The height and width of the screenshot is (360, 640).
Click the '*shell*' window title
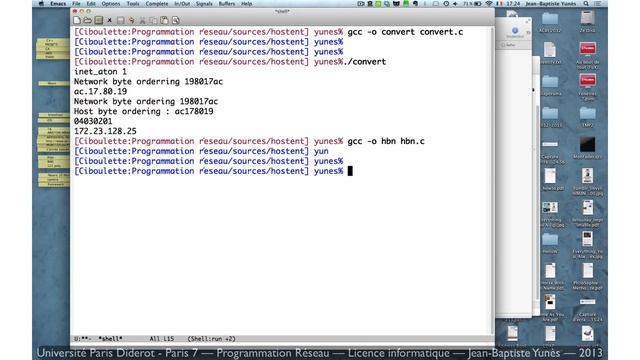(x=282, y=11)
